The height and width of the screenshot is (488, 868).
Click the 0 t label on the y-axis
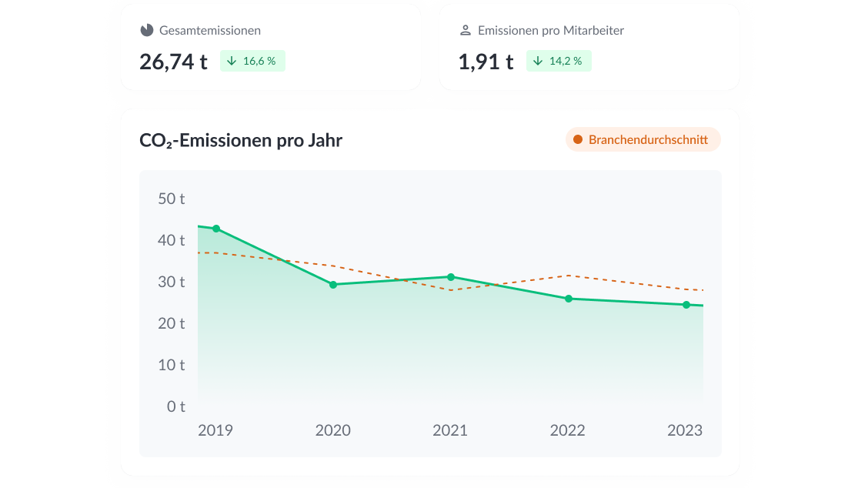click(176, 406)
